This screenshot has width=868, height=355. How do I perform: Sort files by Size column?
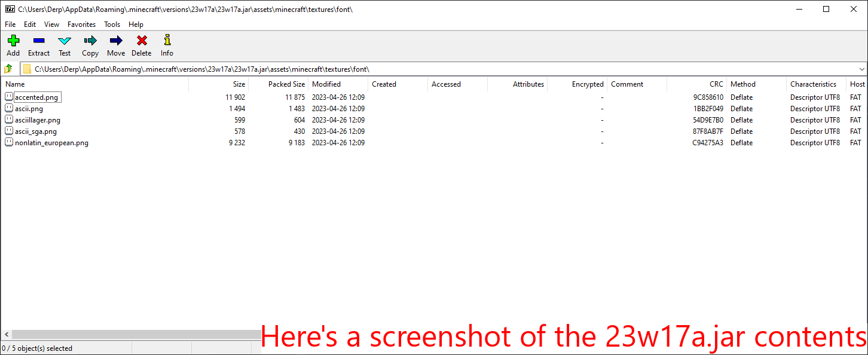pyautogui.click(x=219, y=84)
